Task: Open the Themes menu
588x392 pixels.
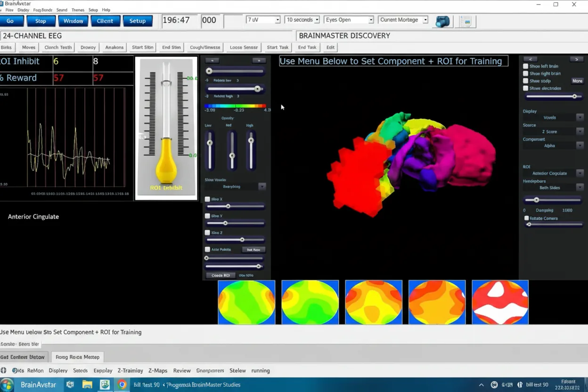Action: (x=78, y=10)
